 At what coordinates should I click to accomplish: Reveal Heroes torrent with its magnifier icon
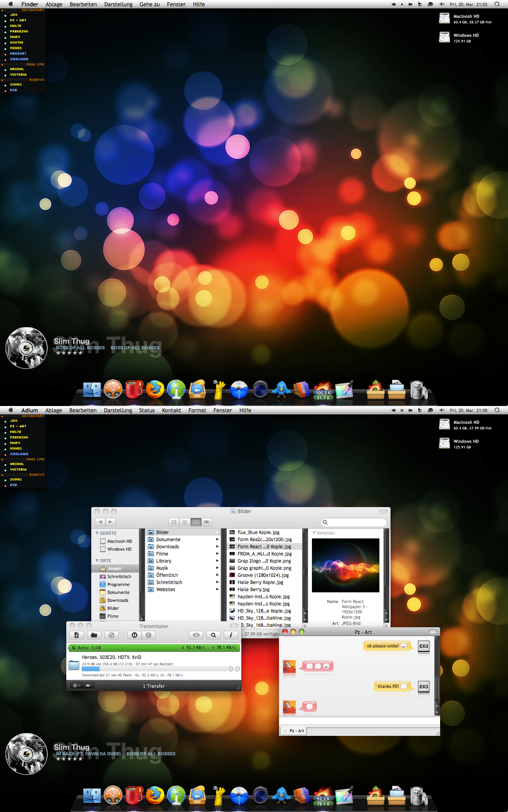237,669
